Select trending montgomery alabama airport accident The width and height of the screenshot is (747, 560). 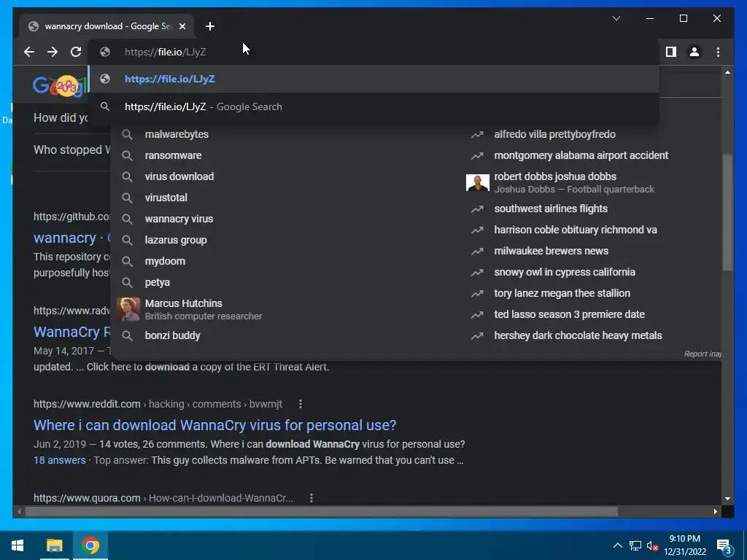(581, 155)
